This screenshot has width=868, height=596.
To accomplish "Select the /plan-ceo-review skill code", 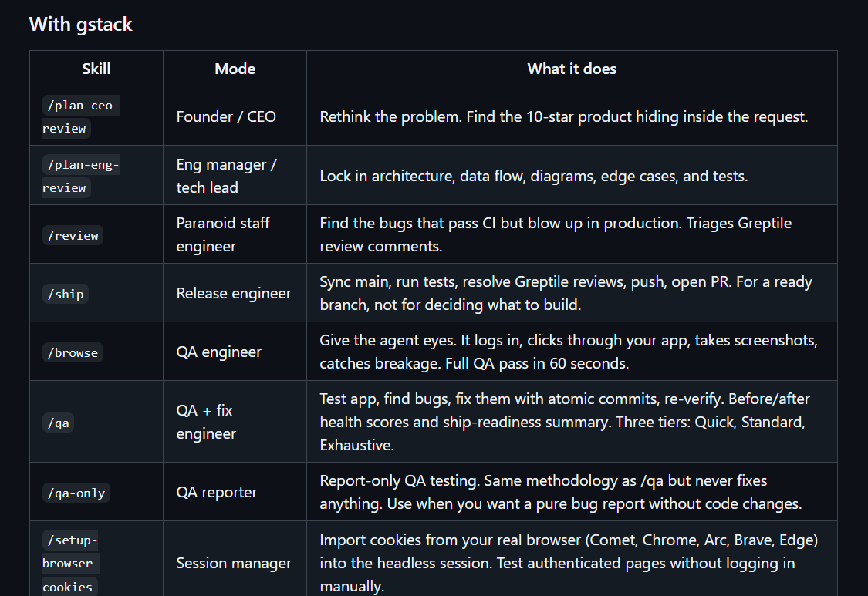I will coord(81,116).
